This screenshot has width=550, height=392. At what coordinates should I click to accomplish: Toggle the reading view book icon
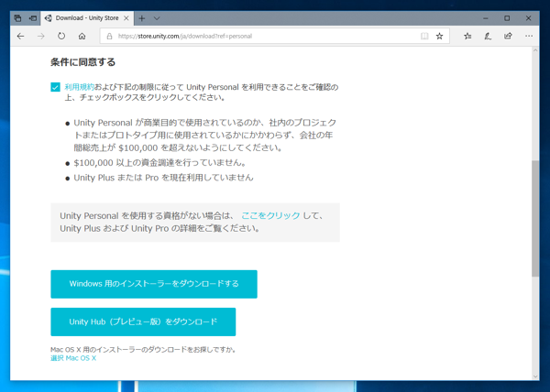424,36
